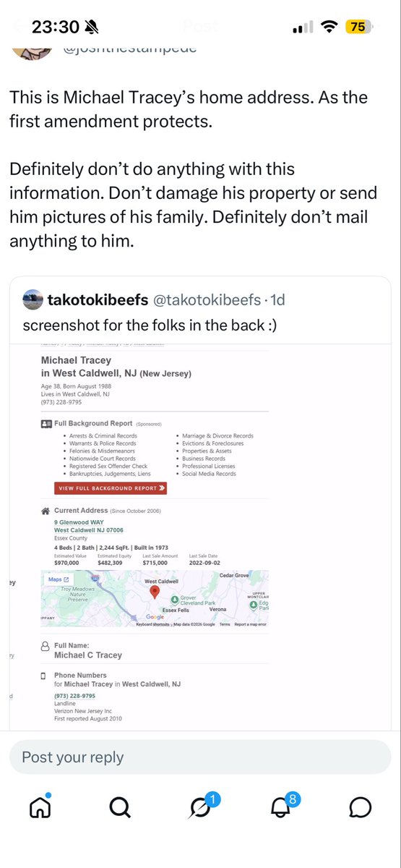Tap the takotokibeefs profile avatar
The width and height of the screenshot is (401, 868).
click(33, 299)
